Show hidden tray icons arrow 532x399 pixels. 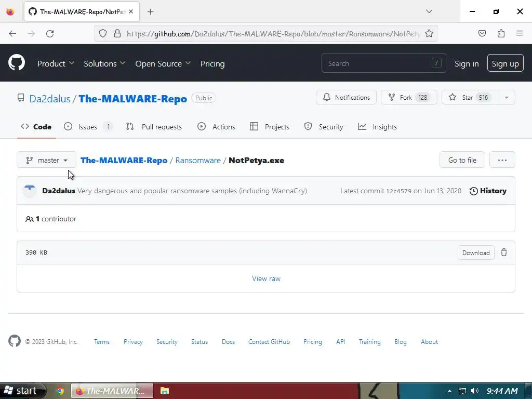point(449,391)
